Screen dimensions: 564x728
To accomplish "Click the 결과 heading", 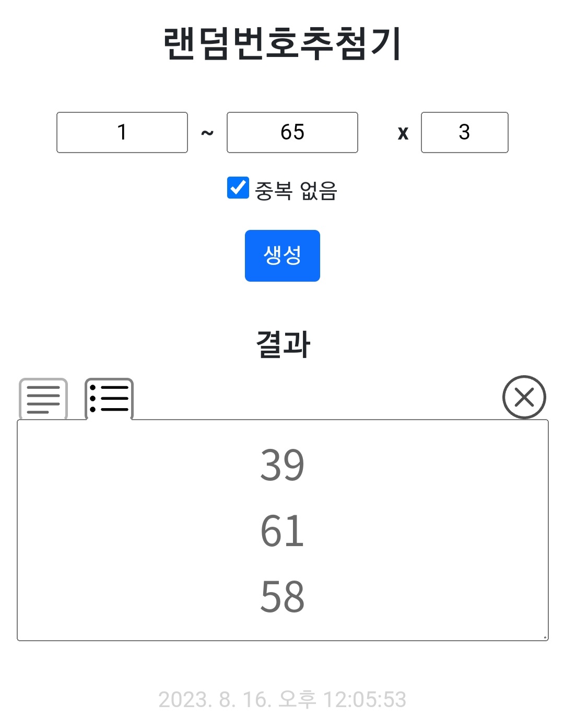I will pyautogui.click(x=283, y=344).
